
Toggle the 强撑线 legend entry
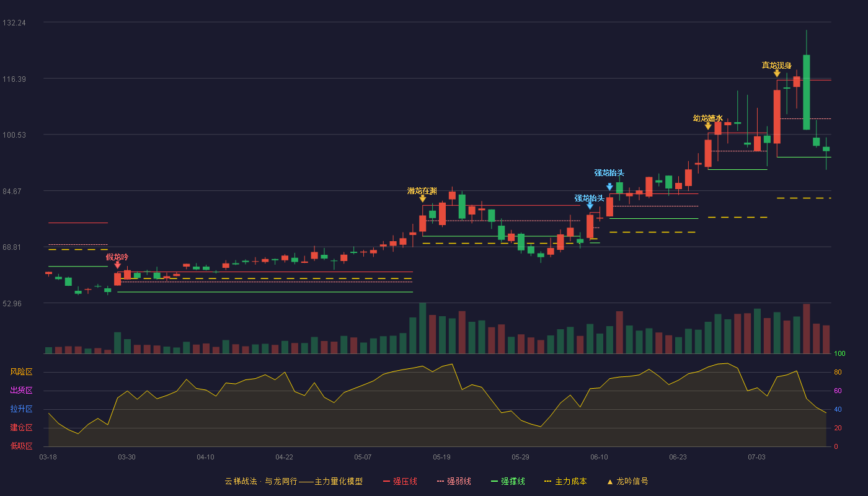pyautogui.click(x=508, y=481)
